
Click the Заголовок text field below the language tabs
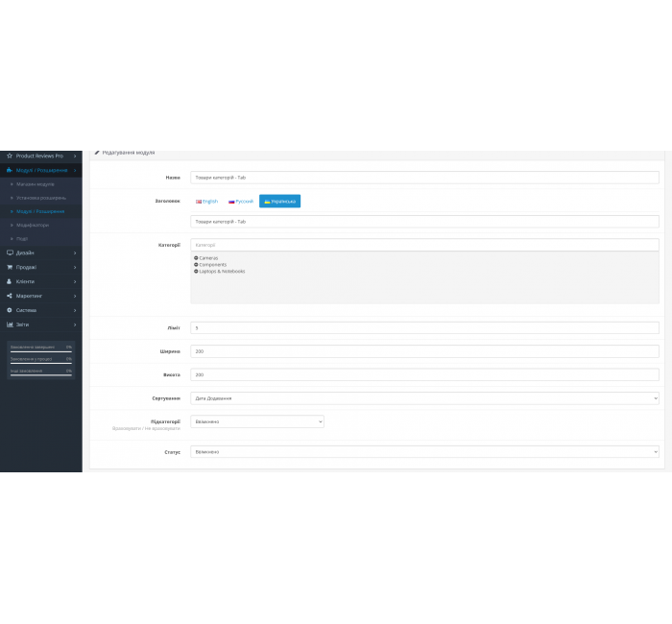(x=424, y=222)
